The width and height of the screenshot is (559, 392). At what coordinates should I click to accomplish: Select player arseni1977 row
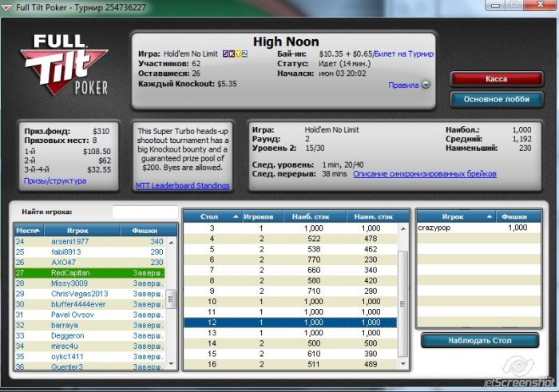(x=89, y=242)
